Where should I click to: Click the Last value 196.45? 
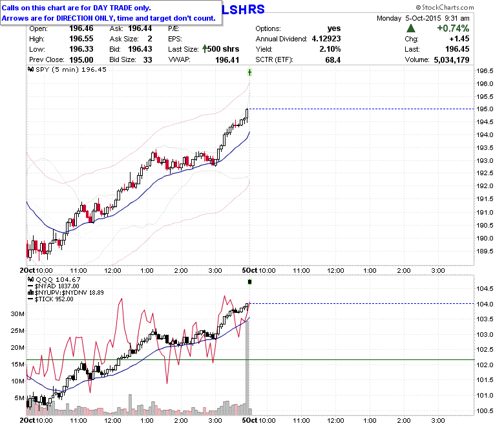tap(457, 49)
